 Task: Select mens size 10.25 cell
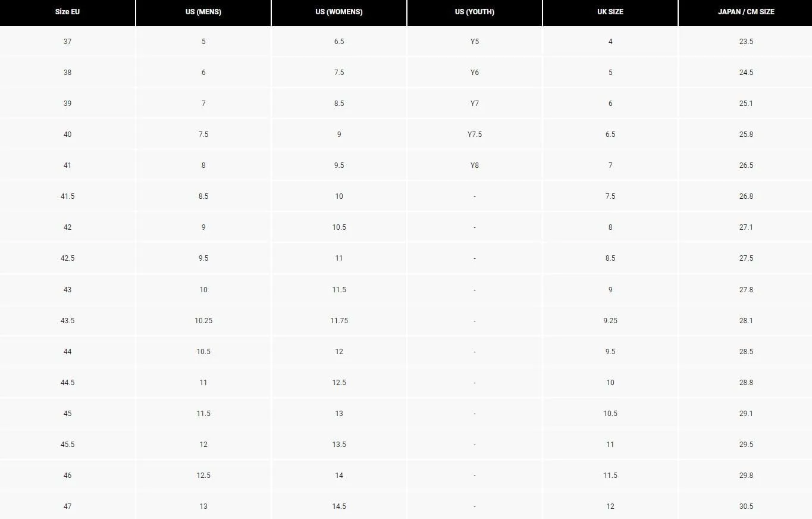[x=203, y=321]
